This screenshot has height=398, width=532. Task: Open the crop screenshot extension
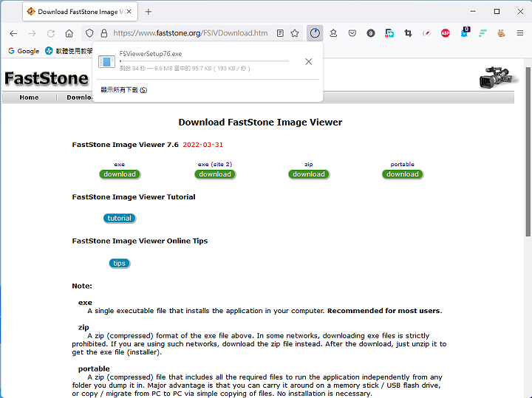tap(408, 33)
